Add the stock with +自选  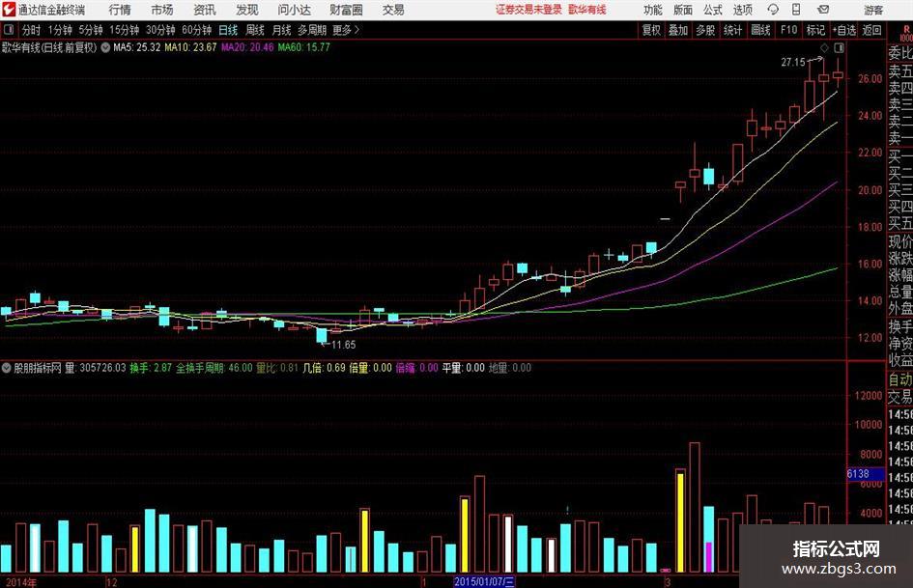pyautogui.click(x=843, y=30)
